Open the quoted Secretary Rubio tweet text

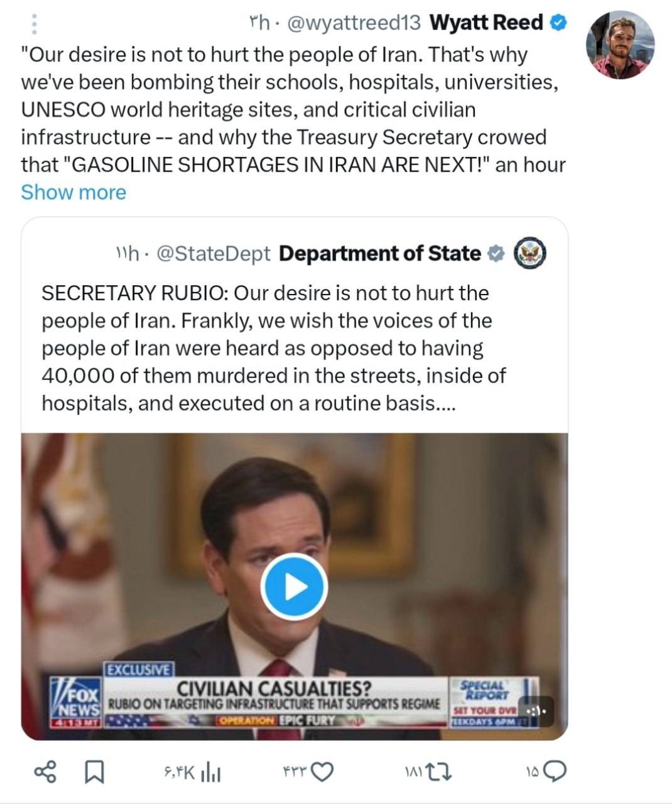tap(274, 348)
